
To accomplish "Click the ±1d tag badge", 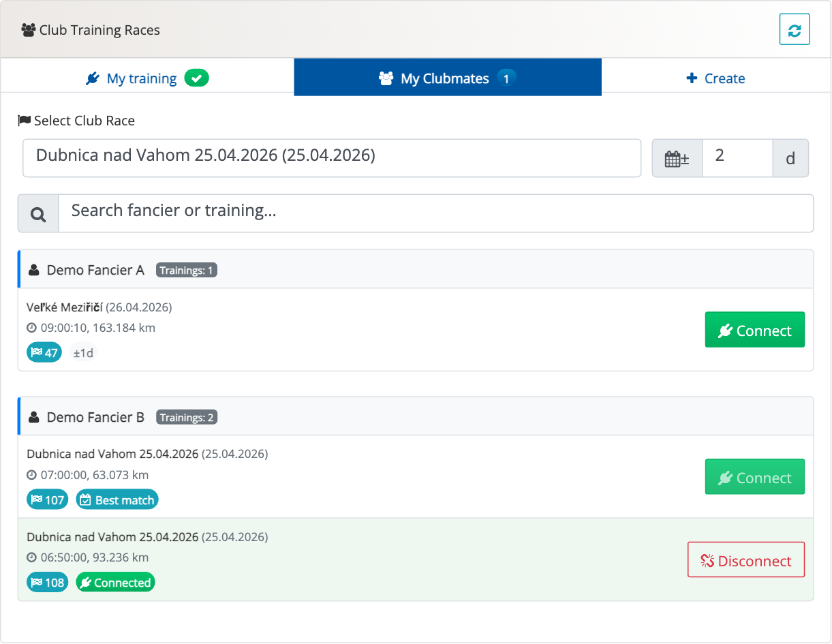I will (x=84, y=353).
